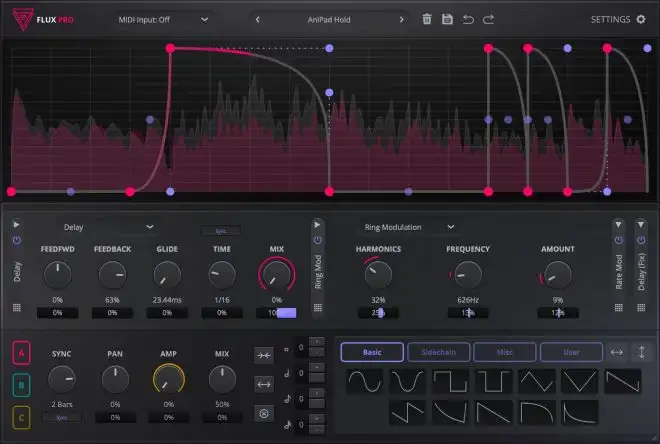Open the MIDI Input dropdown

click(163, 20)
